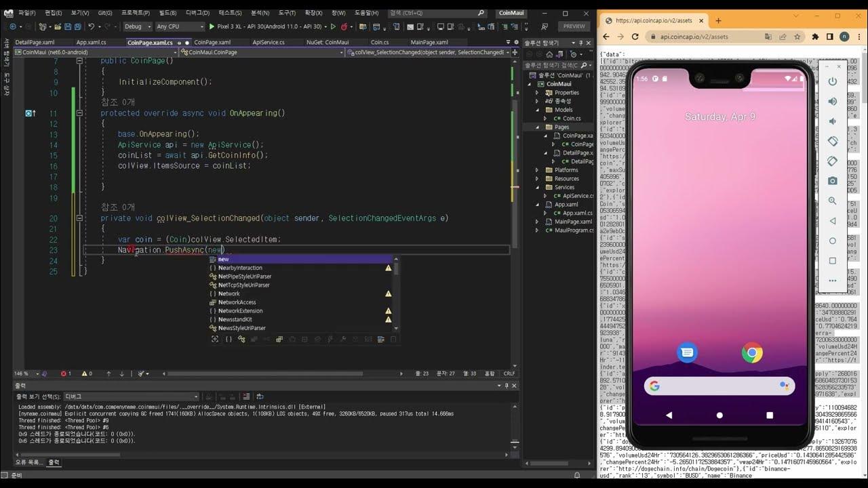Screen dimensions: 868x488
Task: Expand the Platforms folder in Solution Explorer
Action: pos(538,170)
